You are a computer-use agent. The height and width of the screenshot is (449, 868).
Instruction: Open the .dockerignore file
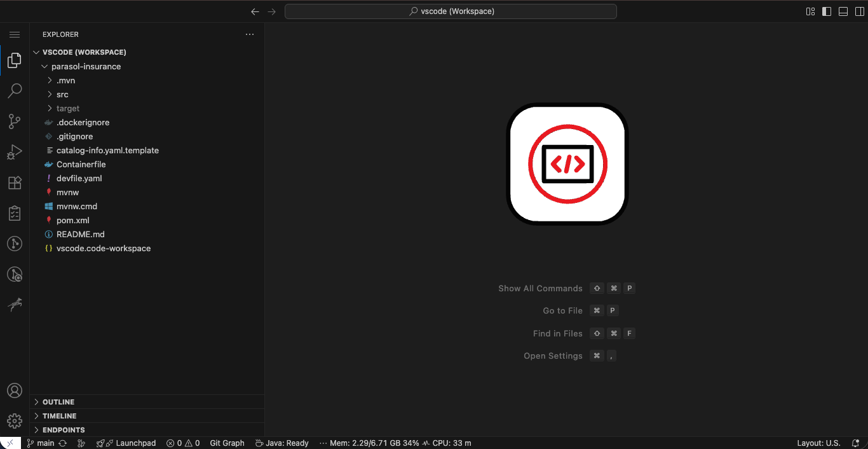[x=147, y=122]
